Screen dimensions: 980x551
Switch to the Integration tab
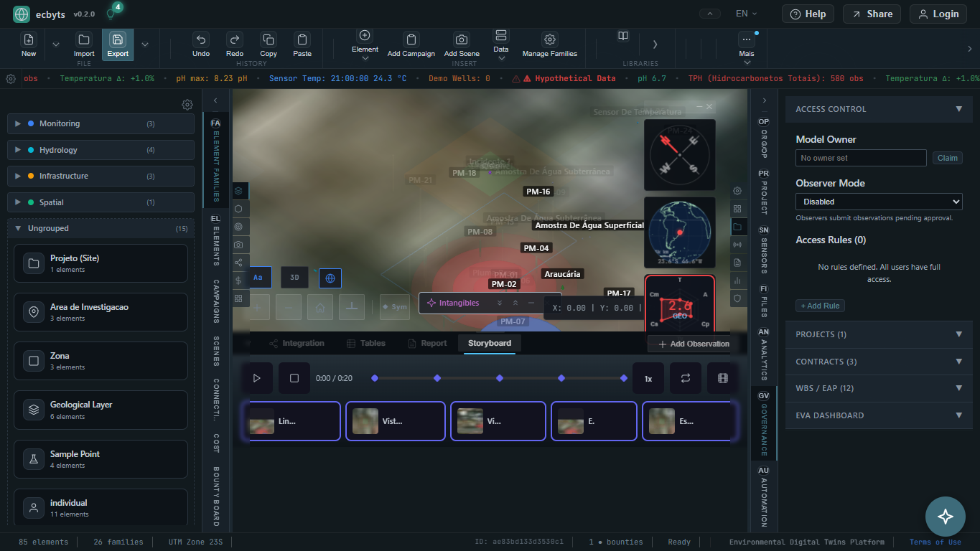click(297, 344)
